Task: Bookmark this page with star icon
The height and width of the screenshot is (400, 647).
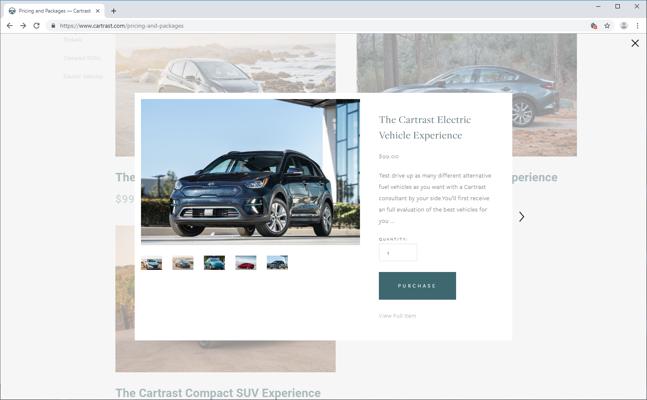Action: coord(607,26)
